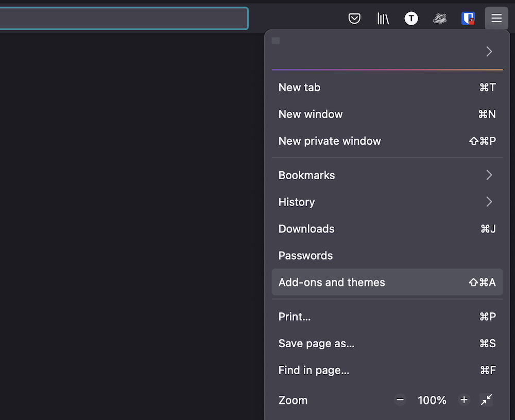Open the Library toolbar icon
This screenshot has width=515, height=420.
tap(383, 18)
